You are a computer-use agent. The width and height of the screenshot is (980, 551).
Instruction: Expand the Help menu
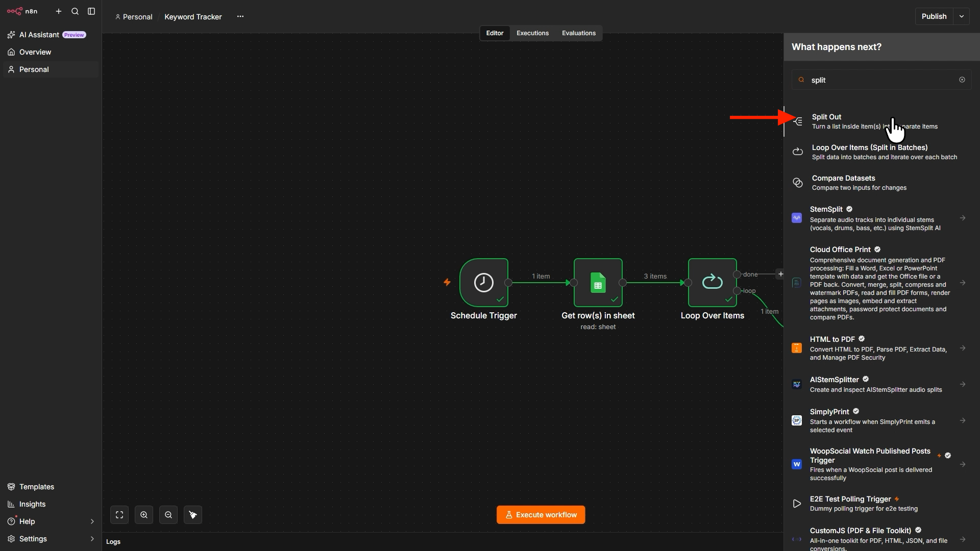tap(51, 521)
